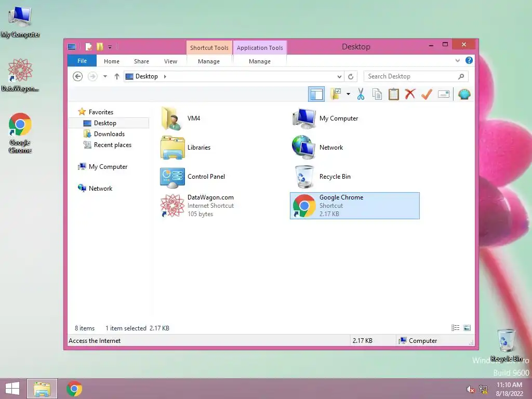Viewport: 532px width, 399px height.
Task: Select Google Chrome shortcut in file list
Action: (354, 206)
